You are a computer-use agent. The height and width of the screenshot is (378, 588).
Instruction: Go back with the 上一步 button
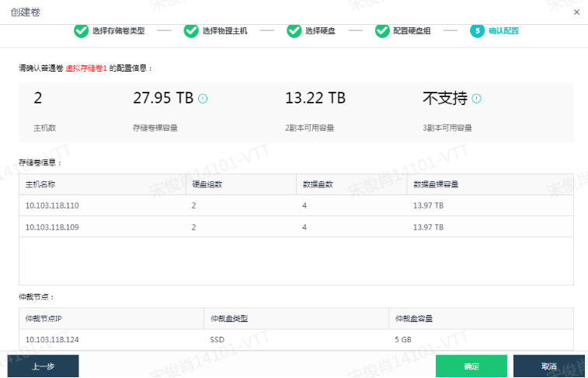(43, 366)
